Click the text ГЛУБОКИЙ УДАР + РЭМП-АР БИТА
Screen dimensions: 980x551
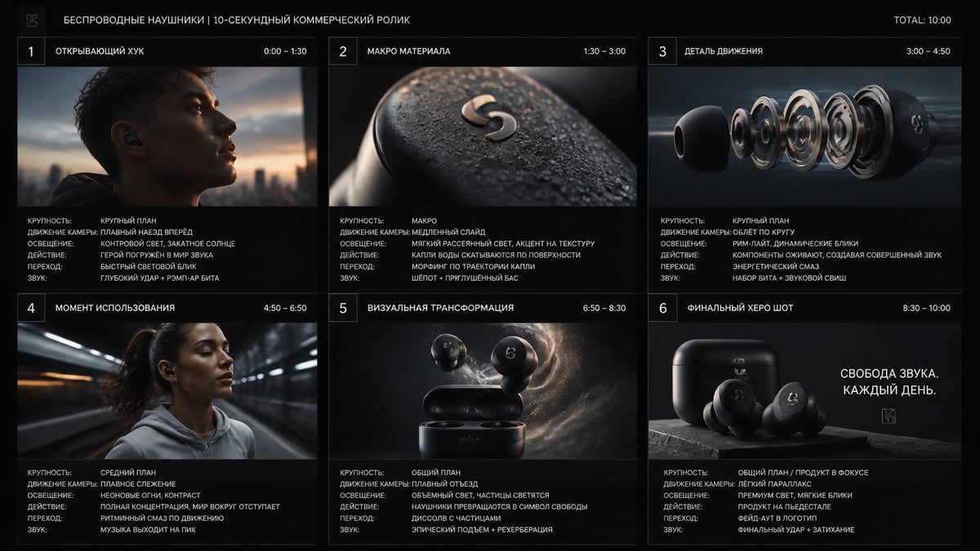[159, 278]
